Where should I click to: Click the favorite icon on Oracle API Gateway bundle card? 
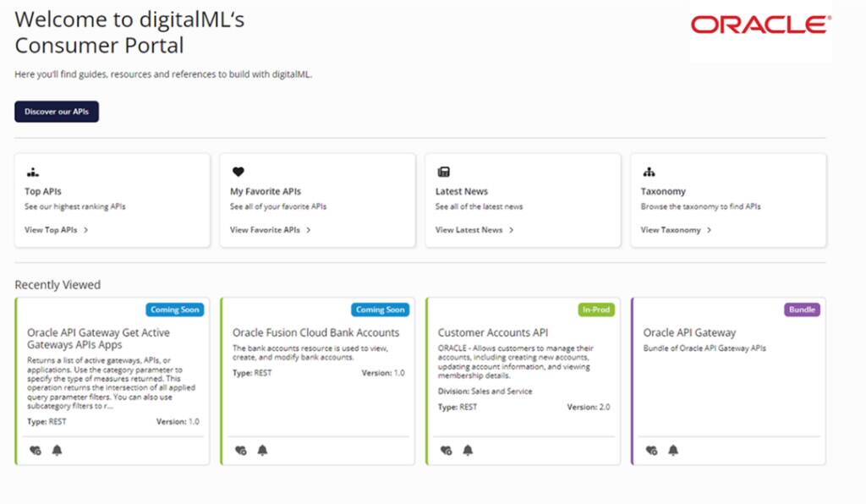pyautogui.click(x=649, y=451)
